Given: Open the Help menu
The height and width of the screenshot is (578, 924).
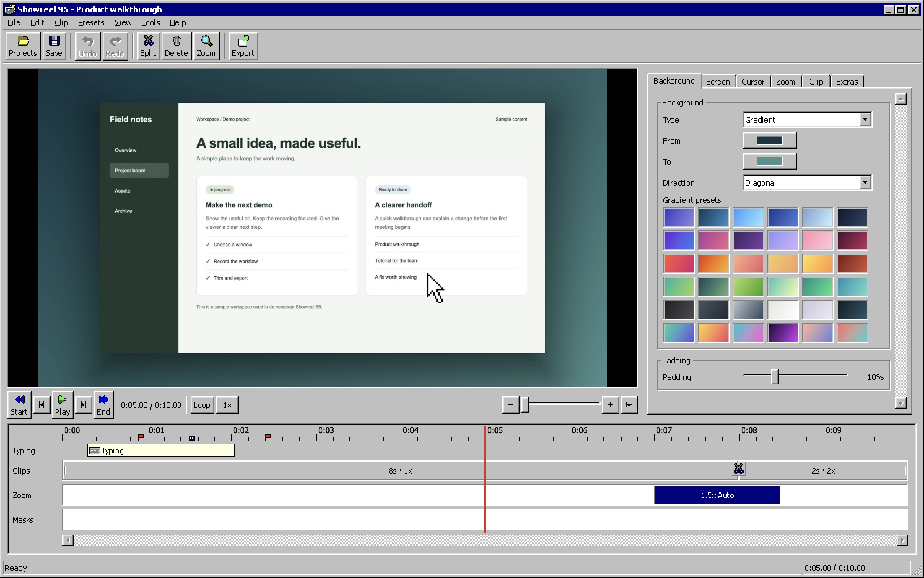Looking at the screenshot, I should 178,22.
